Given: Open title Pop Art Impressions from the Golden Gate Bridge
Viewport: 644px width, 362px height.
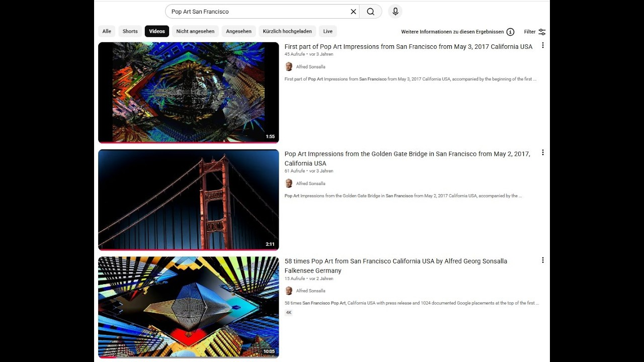Looking at the screenshot, I should 408,158.
